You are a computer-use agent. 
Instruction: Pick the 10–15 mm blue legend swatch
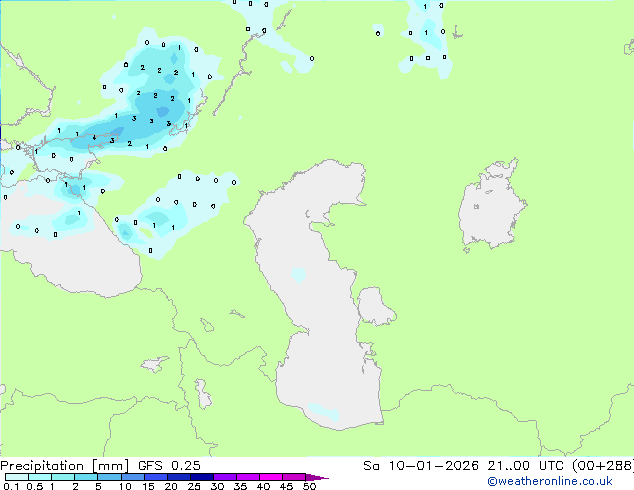click(133, 477)
